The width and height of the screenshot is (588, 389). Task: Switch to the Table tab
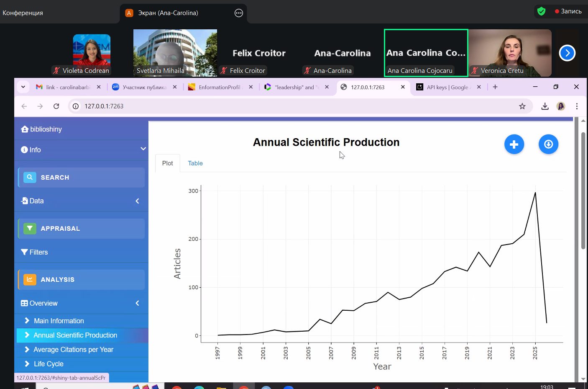click(195, 163)
